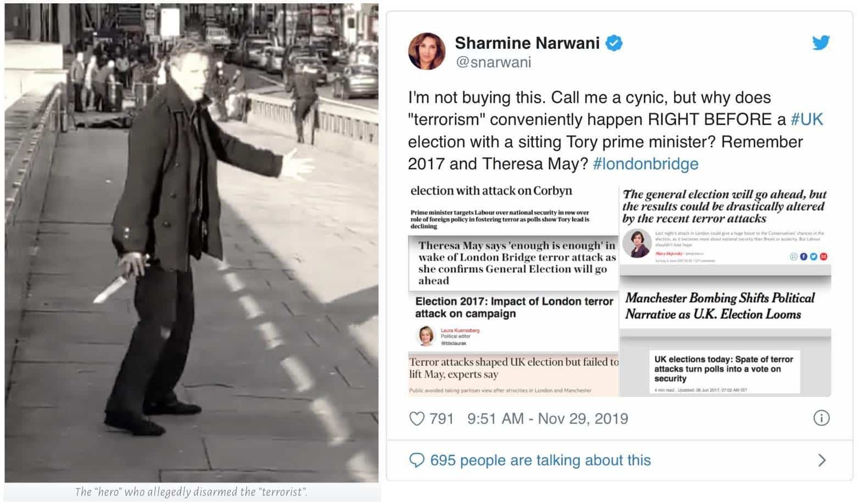Viewport: 861px width, 504px height.
Task: Click the Sharmine Narwani display name
Action: tap(527, 43)
